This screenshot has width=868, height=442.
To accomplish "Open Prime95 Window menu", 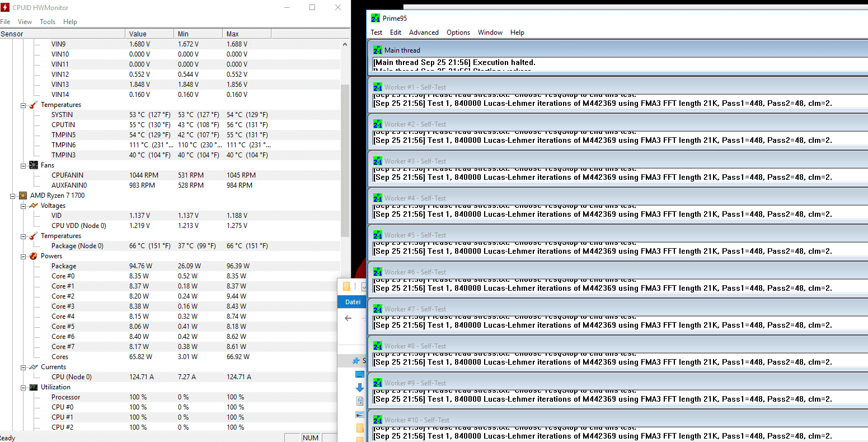I will coord(490,32).
